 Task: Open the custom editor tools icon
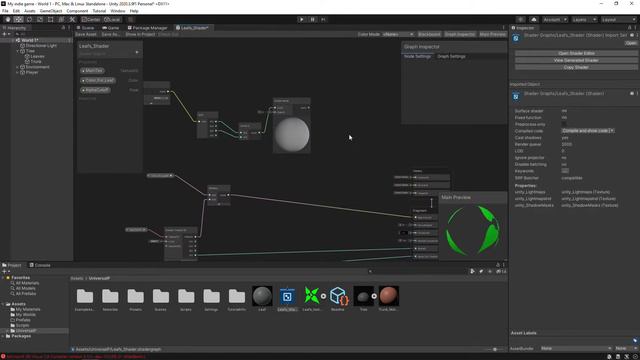[x=72, y=20]
